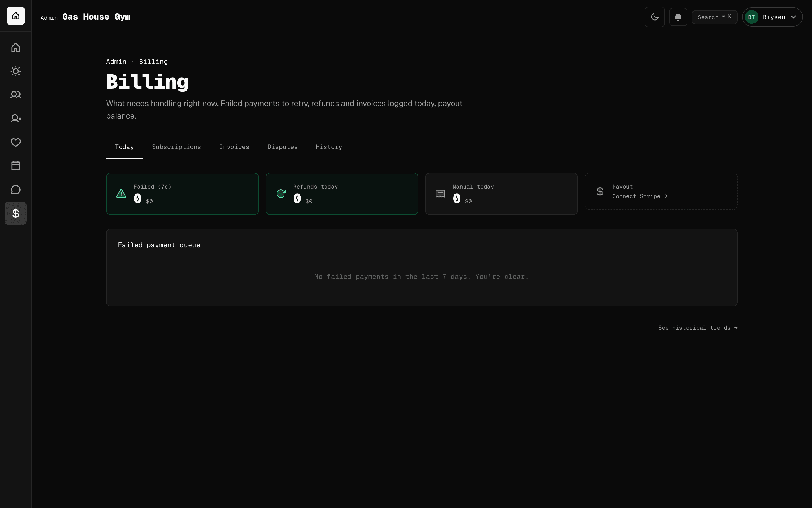Open the add-member icon in sidebar
Image resolution: width=812 pixels, height=508 pixels.
(x=16, y=119)
